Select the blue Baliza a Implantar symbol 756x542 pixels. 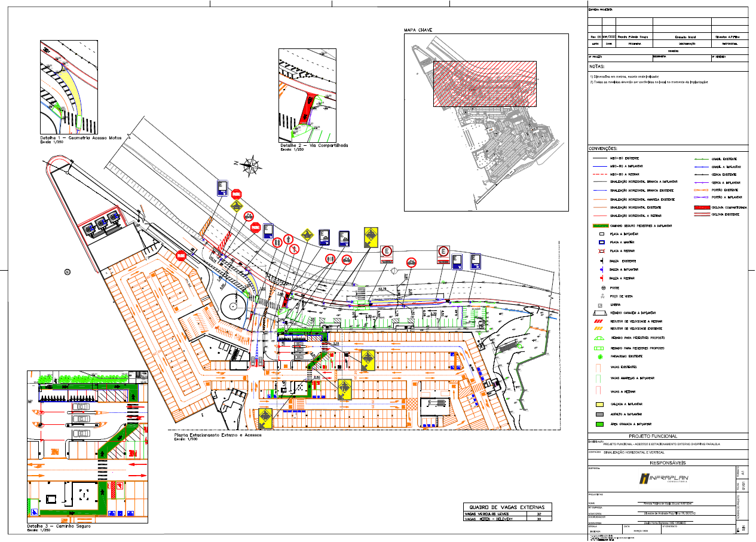coord(598,270)
